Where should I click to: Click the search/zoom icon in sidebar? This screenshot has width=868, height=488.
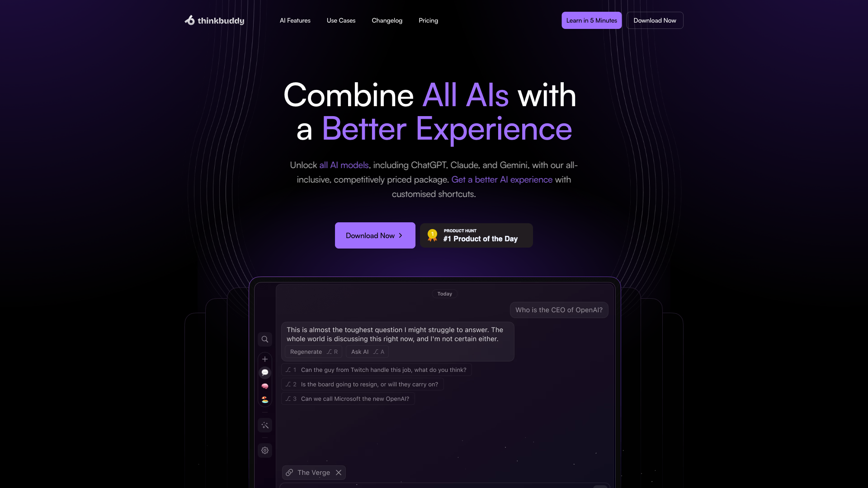[264, 338]
